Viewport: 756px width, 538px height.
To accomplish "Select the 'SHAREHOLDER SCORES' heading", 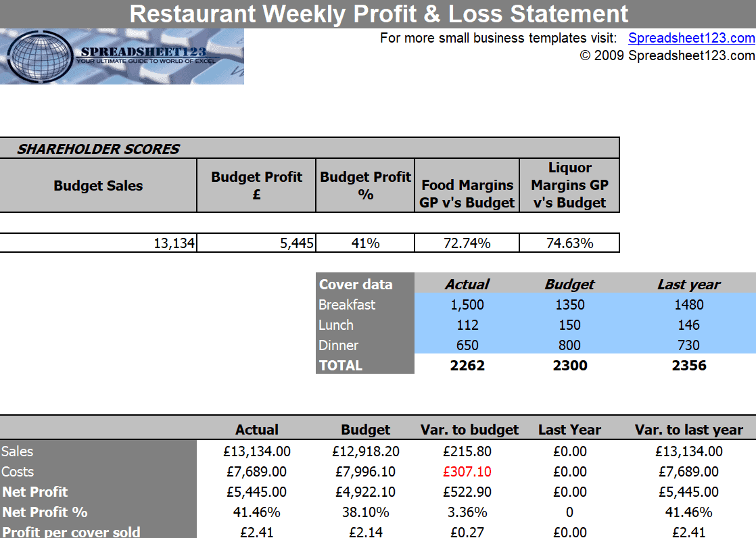I will [x=98, y=149].
